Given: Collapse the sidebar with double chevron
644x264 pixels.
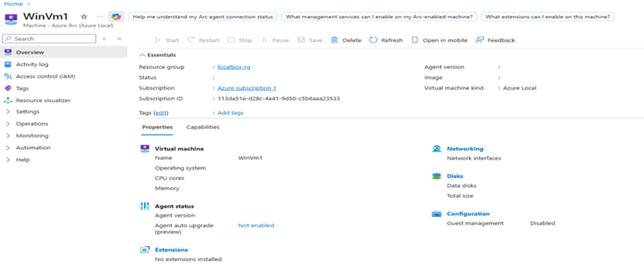Looking at the screenshot, I should pyautogui.click(x=119, y=38).
